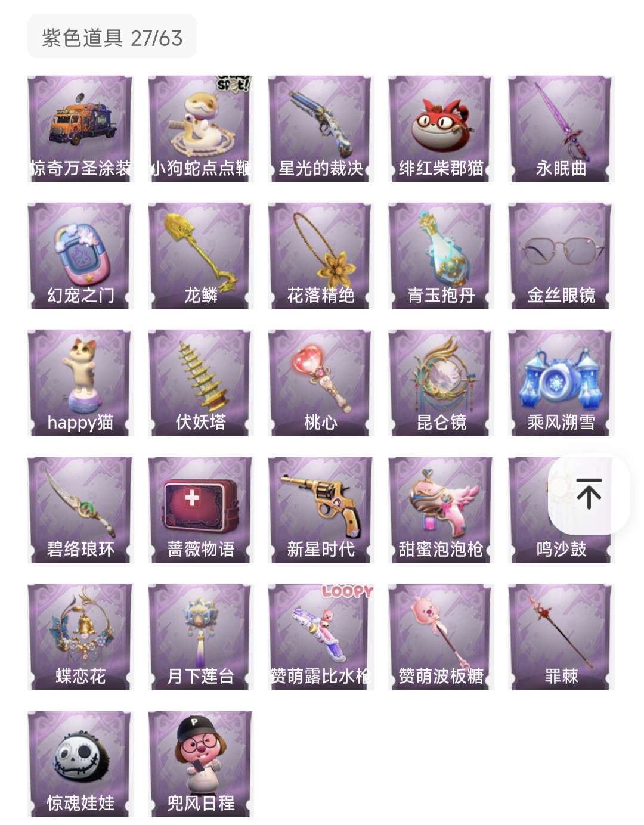Select the 兜风日程 character item

201,764
